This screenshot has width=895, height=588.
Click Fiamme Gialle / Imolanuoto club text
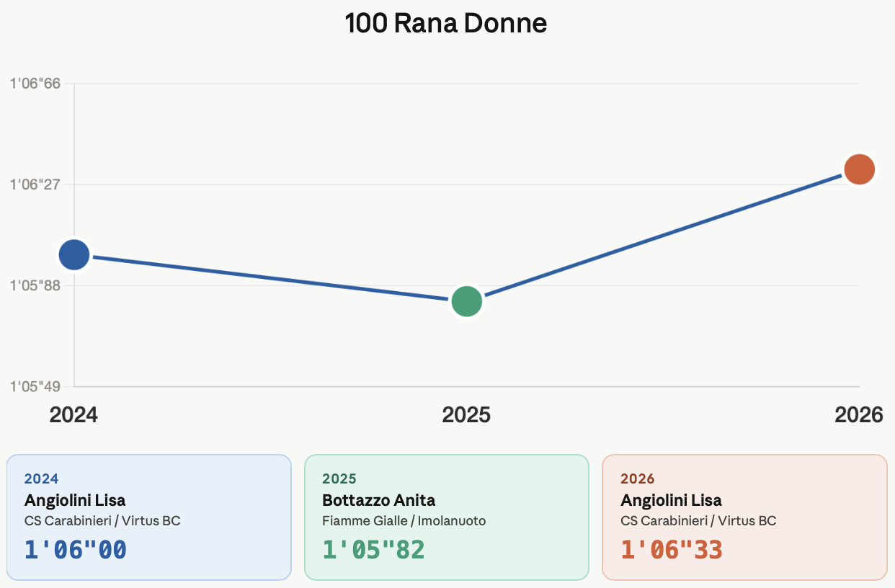click(404, 520)
